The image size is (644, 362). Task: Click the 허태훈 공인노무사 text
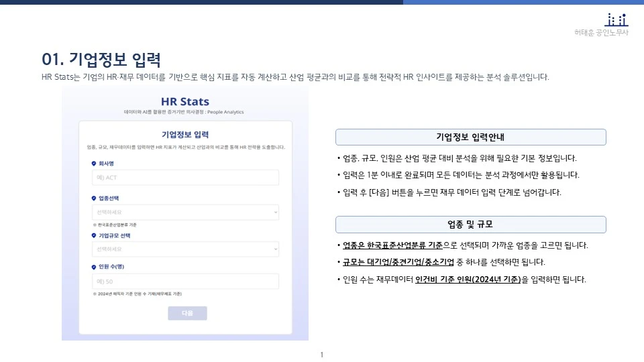pyautogui.click(x=601, y=32)
